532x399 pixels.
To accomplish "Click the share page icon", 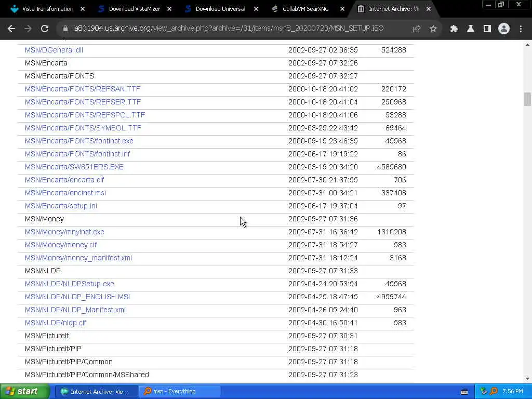I will click(416, 29).
